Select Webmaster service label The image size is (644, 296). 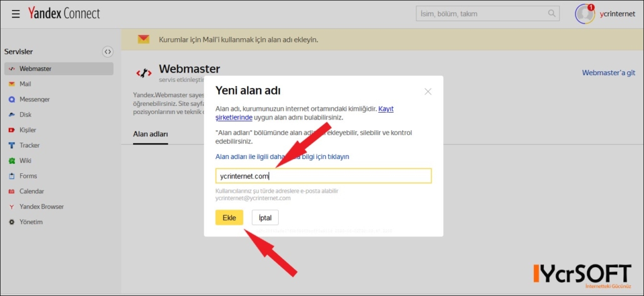point(35,69)
